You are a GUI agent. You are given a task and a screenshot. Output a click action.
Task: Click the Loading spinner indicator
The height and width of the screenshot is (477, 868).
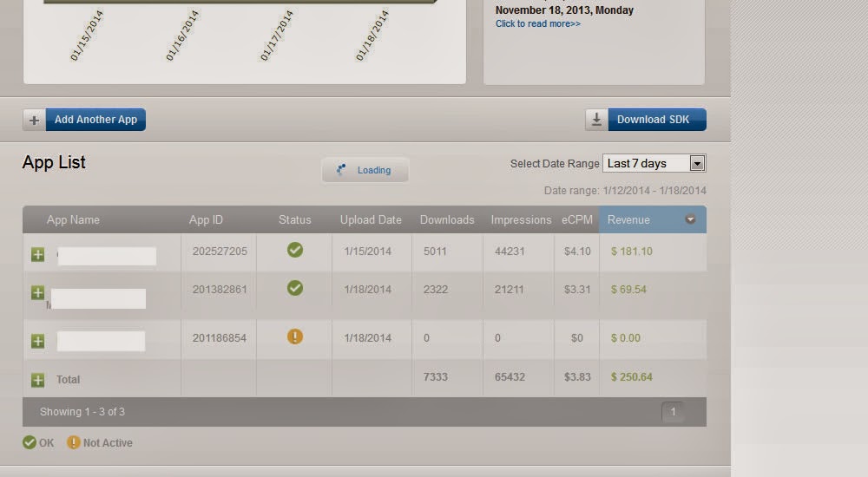tap(341, 169)
